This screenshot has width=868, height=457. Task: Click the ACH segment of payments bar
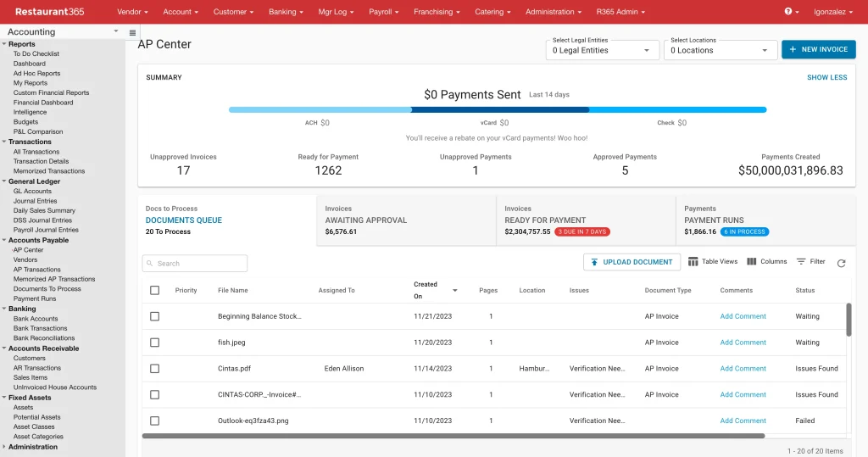[x=320, y=110]
